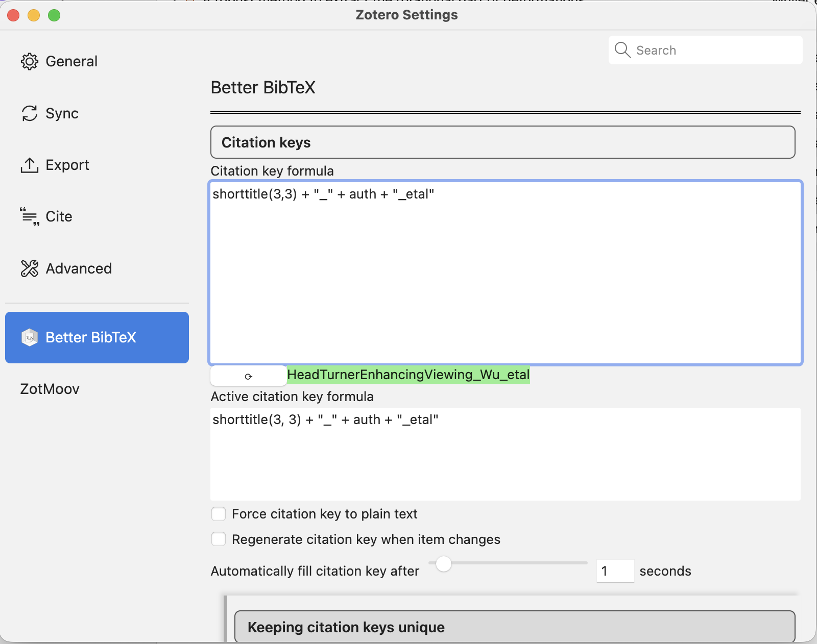Expand the Keeping citation keys unique section
The height and width of the screenshot is (644, 817).
[x=515, y=627]
